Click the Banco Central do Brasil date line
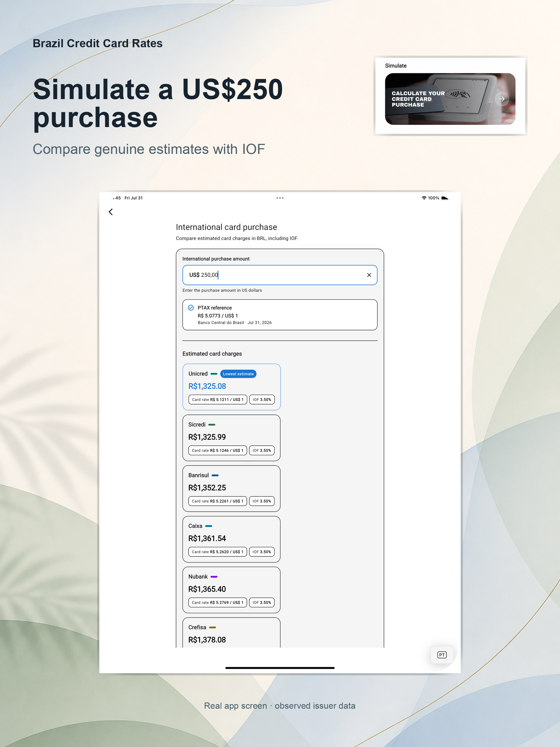 click(x=235, y=322)
